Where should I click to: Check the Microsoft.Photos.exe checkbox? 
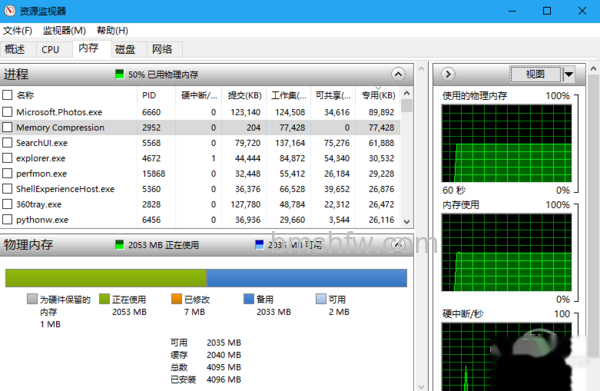tap(7, 112)
